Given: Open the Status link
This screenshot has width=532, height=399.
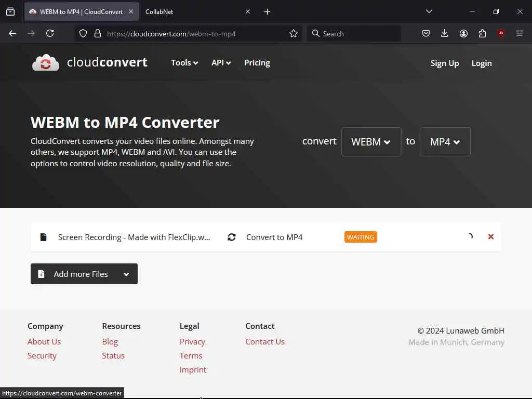Looking at the screenshot, I should [x=113, y=355].
